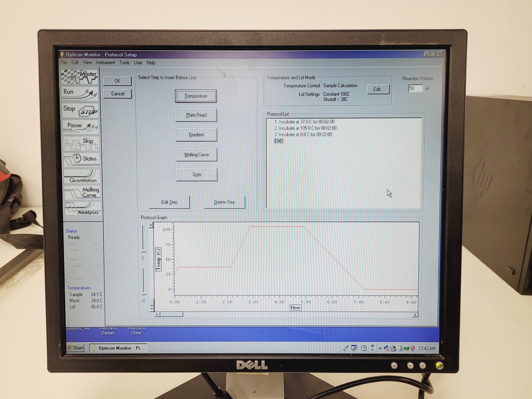Open the Master icon in sidebar

(79, 77)
